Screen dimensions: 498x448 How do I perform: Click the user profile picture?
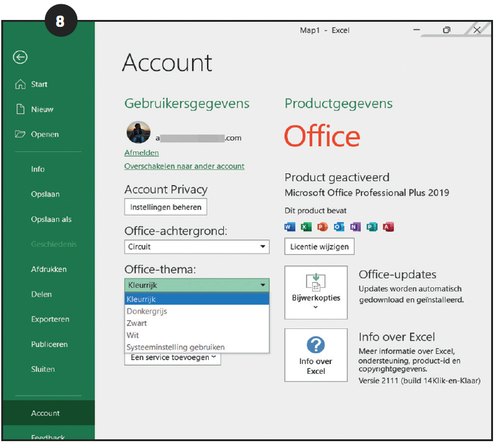coord(138,132)
